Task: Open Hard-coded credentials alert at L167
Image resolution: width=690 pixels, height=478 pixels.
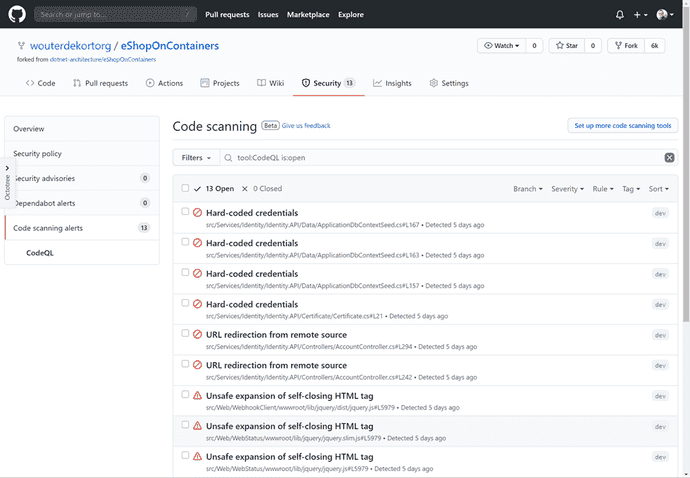Action: [x=252, y=213]
